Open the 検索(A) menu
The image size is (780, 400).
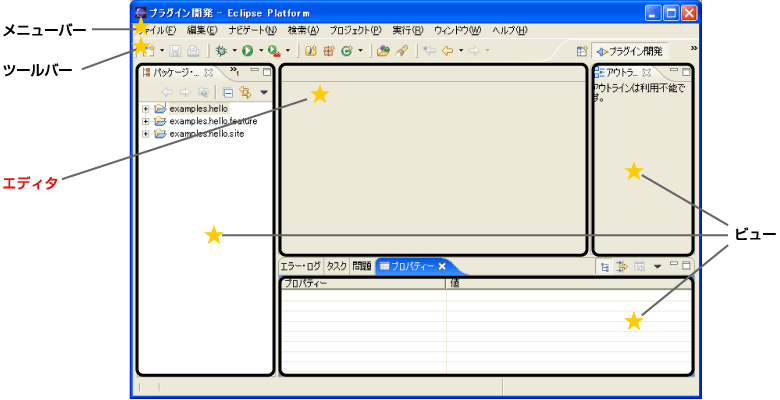(303, 30)
